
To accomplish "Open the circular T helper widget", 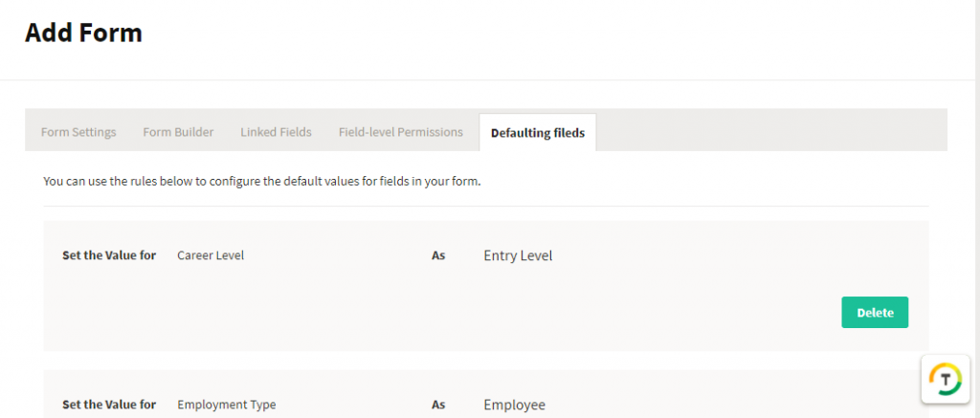I will tap(945, 380).
